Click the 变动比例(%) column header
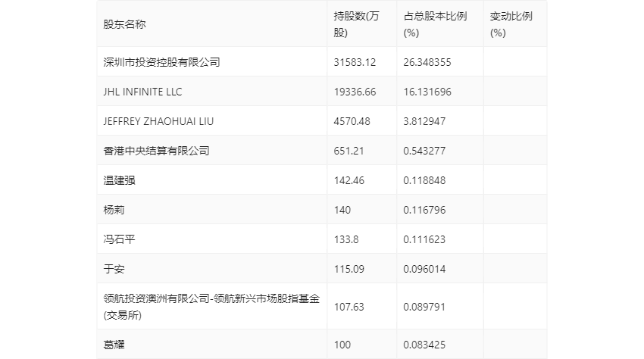Viewport: 644px width, 359px height. (x=511, y=24)
